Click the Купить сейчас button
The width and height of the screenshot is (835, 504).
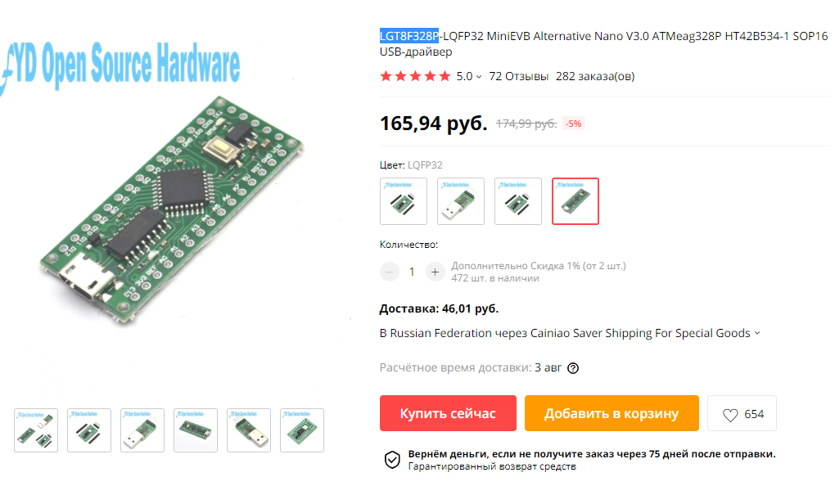(448, 413)
